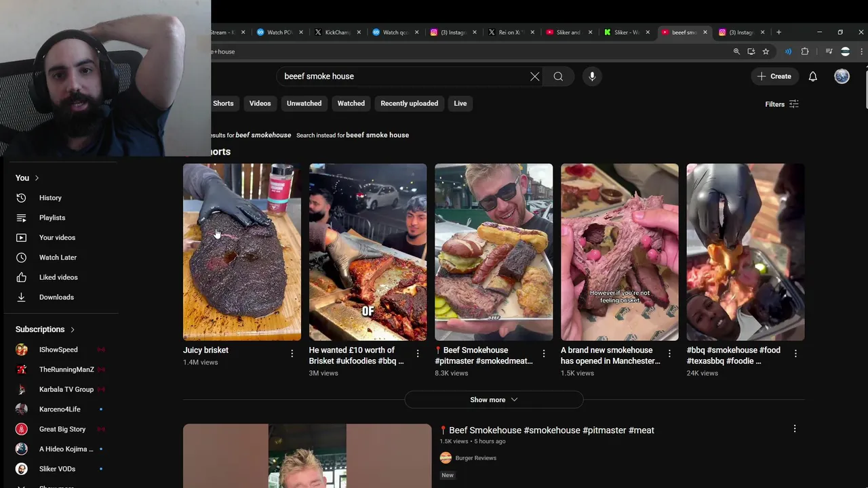
Task: Open options menu for #bbq #texasbbq short
Action: (795, 354)
